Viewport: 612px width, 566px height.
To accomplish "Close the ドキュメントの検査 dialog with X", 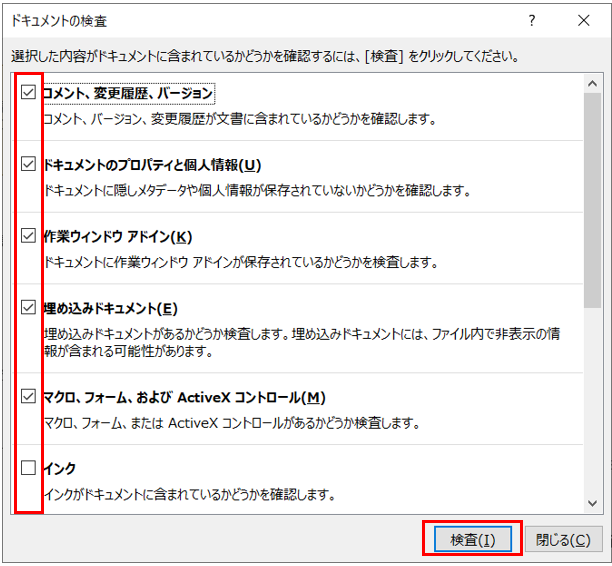I will [x=584, y=20].
